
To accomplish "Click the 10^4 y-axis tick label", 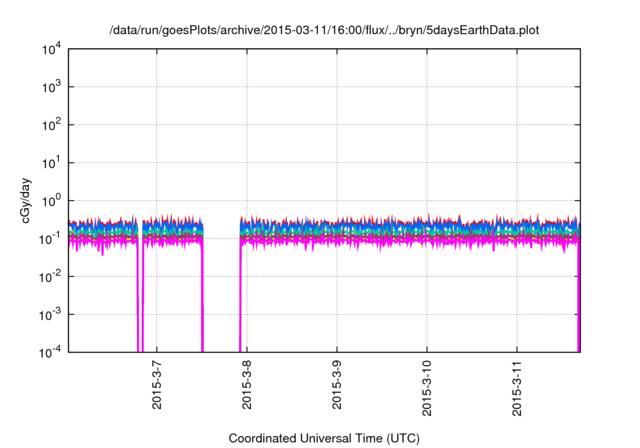I will 51,49.
